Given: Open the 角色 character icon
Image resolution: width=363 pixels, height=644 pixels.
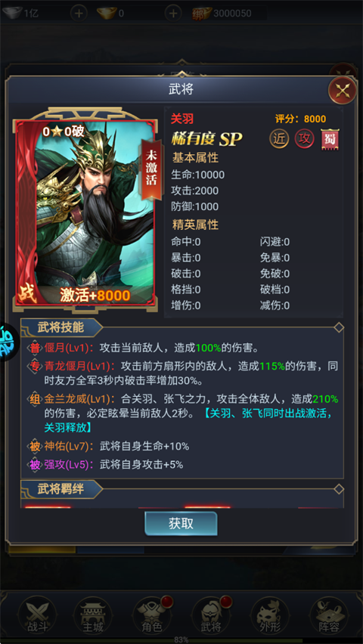Looking at the screenshot, I should [151, 615].
